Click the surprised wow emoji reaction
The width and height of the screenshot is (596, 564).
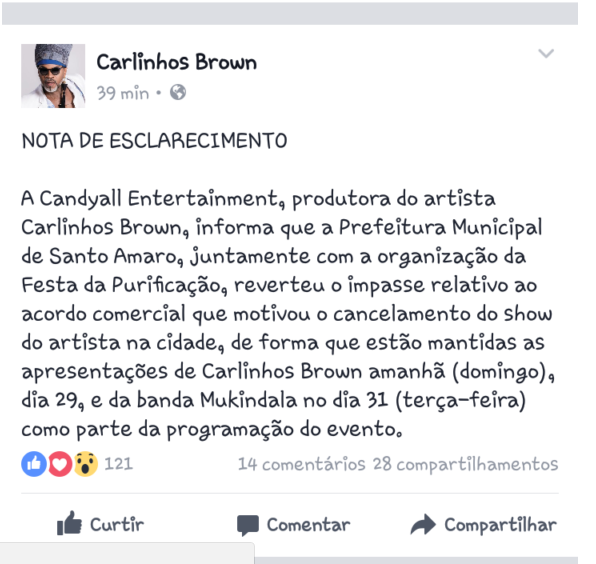click(86, 464)
